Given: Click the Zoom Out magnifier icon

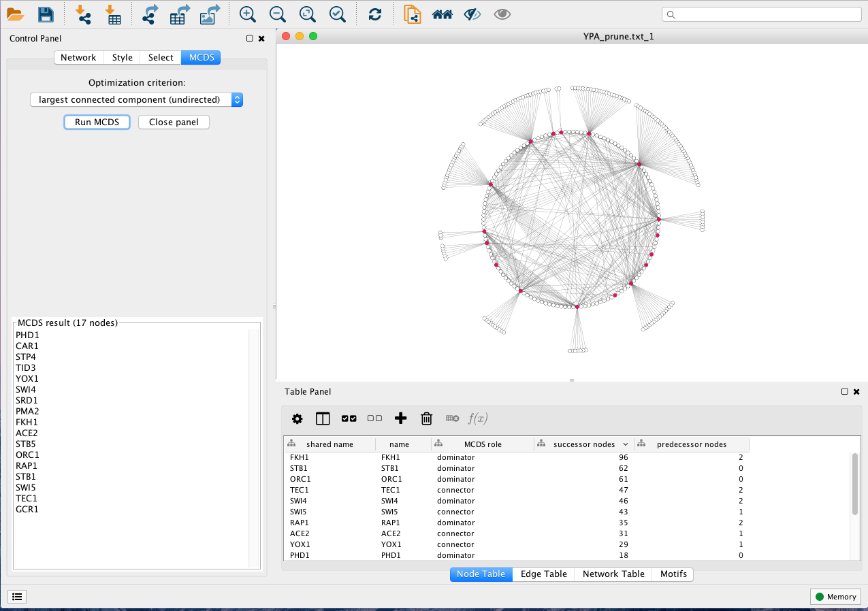Looking at the screenshot, I should click(x=277, y=14).
